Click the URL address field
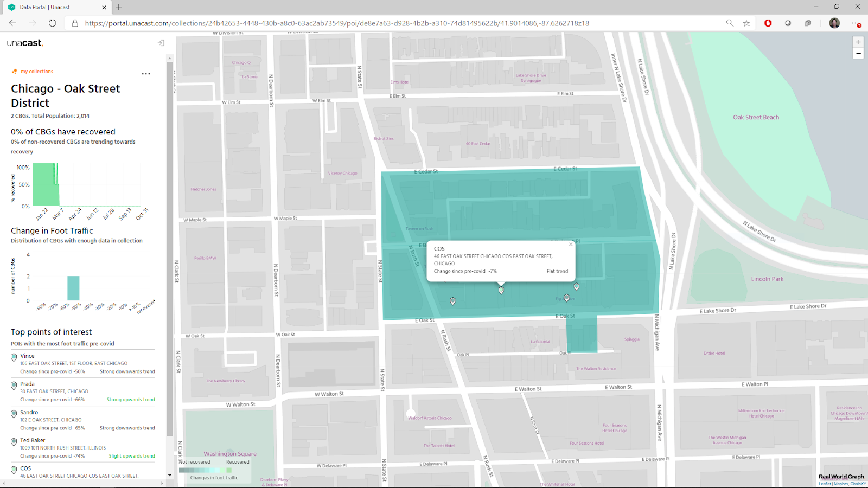The width and height of the screenshot is (868, 488). (336, 23)
